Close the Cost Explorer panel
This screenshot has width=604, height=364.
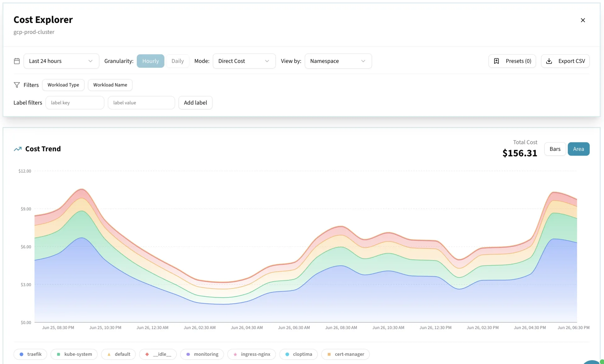[x=583, y=20]
